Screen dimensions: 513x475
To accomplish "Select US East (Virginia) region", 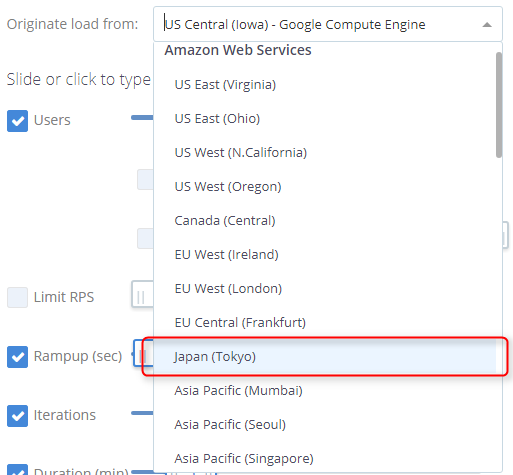I will click(325, 85).
